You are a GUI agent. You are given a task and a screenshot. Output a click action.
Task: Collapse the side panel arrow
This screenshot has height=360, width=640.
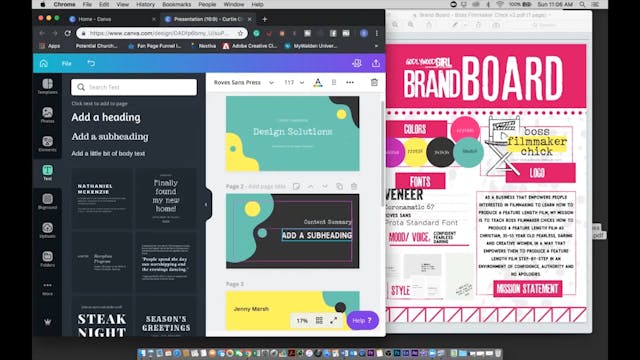[206, 204]
